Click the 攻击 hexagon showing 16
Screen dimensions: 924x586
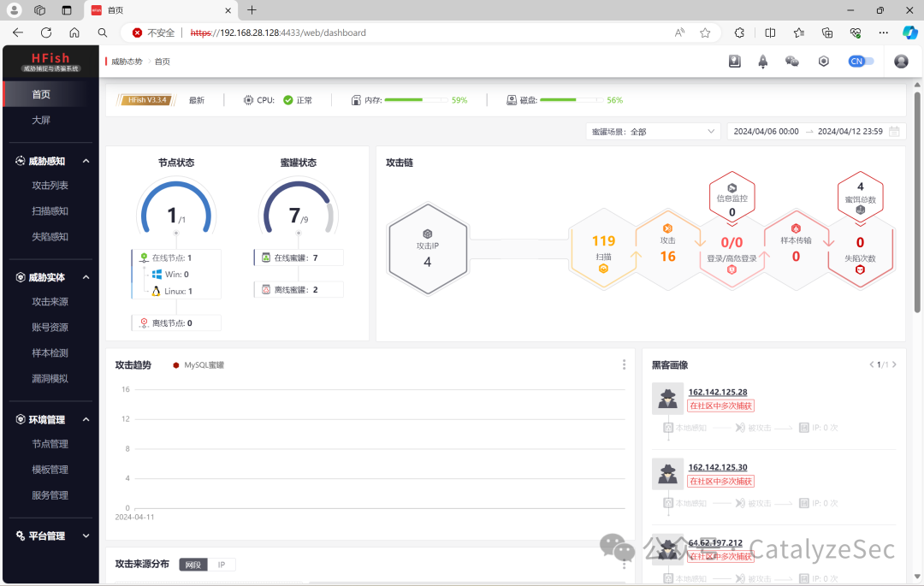[x=667, y=249]
